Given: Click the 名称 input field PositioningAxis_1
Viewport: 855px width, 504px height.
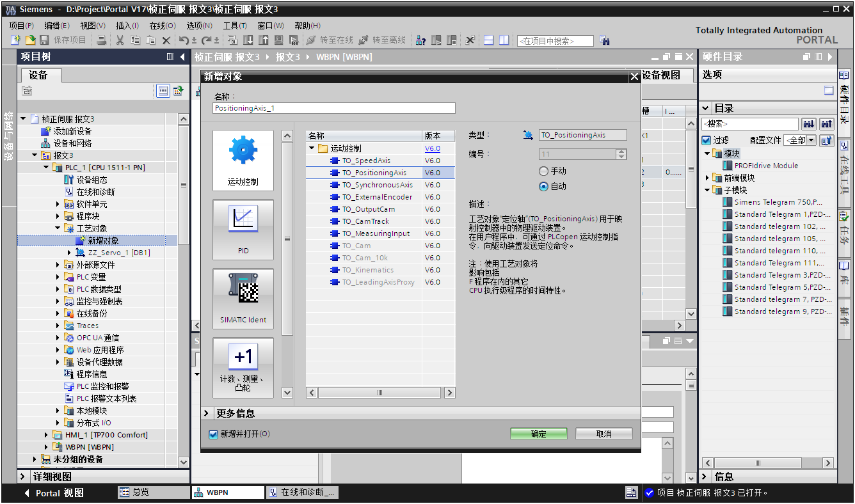Looking at the screenshot, I should pos(334,108).
